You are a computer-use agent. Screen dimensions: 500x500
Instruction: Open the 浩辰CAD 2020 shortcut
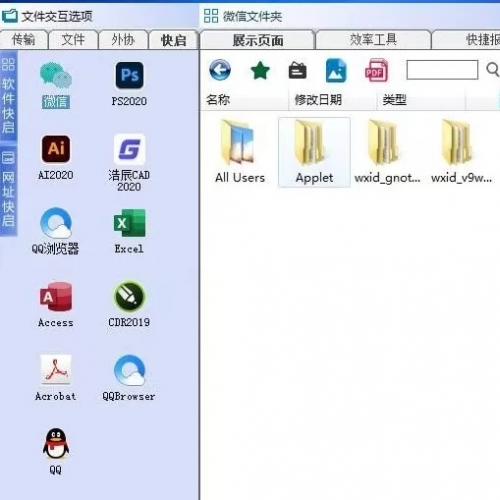tap(129, 163)
